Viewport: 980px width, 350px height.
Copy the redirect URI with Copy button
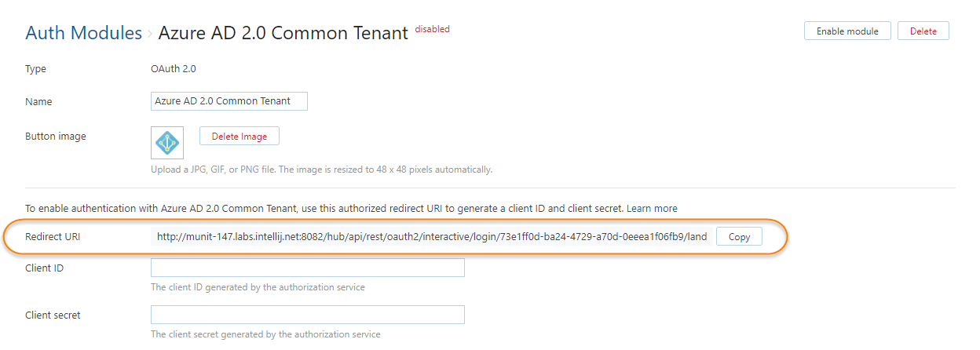coord(739,237)
